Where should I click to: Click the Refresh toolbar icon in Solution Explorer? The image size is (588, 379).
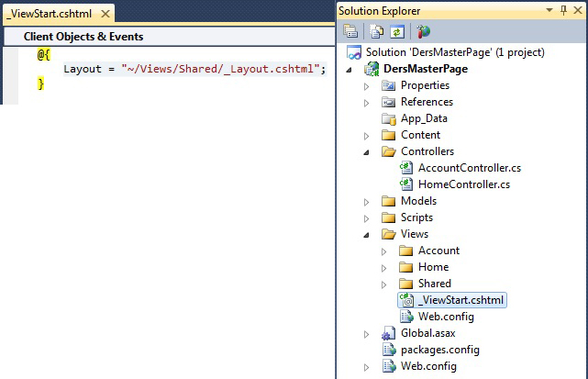397,31
